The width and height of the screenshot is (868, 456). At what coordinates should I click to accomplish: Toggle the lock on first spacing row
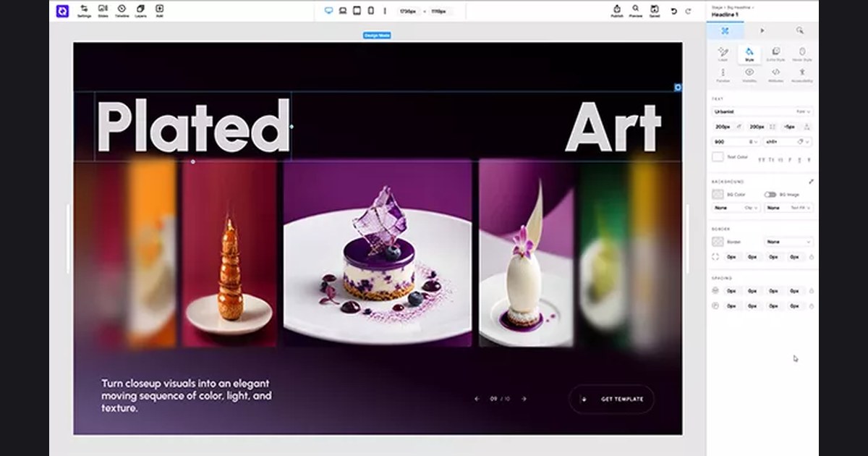pos(812,291)
